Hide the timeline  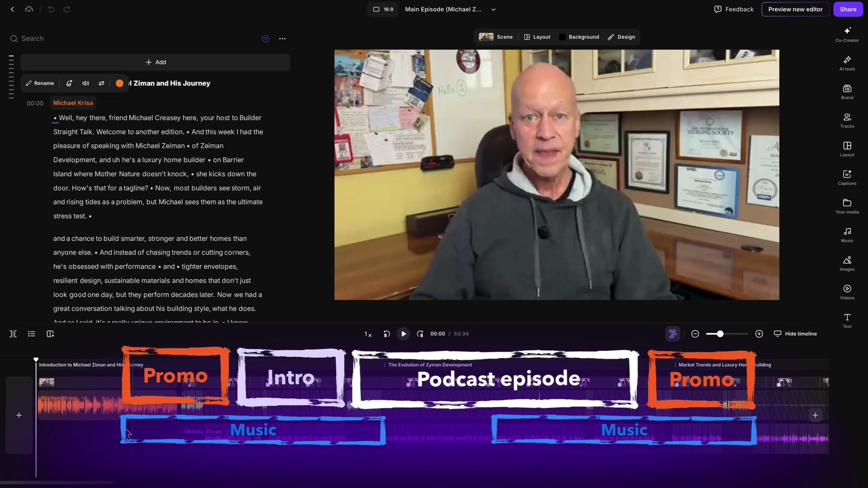pos(796,334)
